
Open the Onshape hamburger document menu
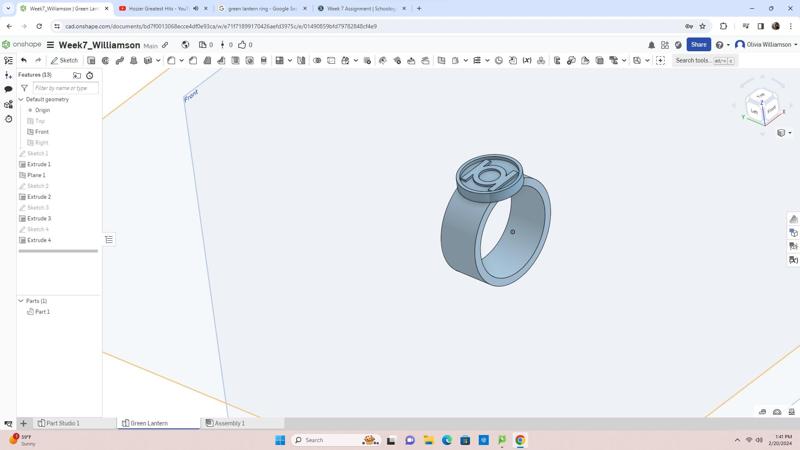(x=51, y=45)
